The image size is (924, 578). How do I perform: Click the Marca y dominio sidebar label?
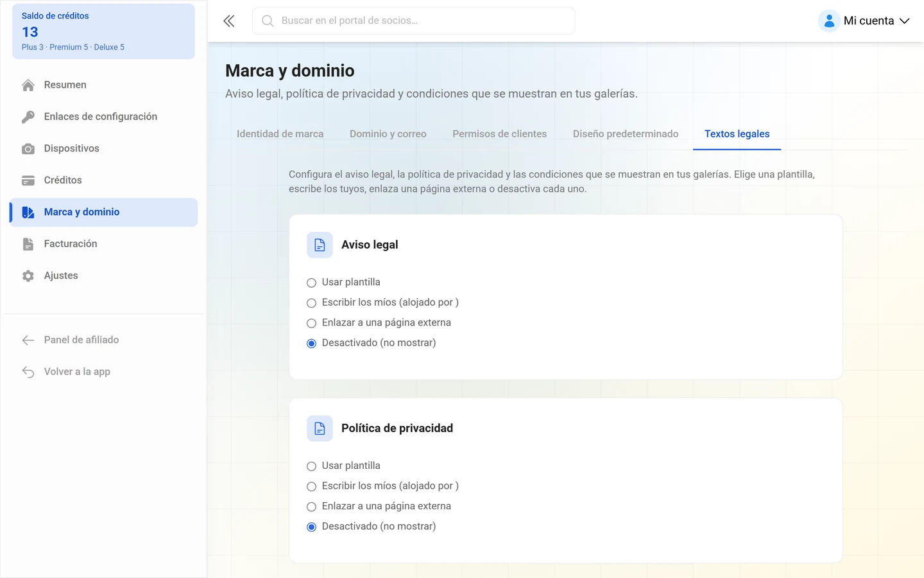tap(81, 212)
